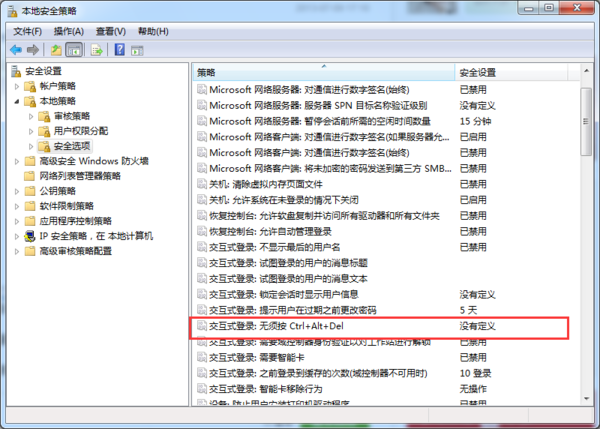Click the Up one level folder icon

[56, 49]
